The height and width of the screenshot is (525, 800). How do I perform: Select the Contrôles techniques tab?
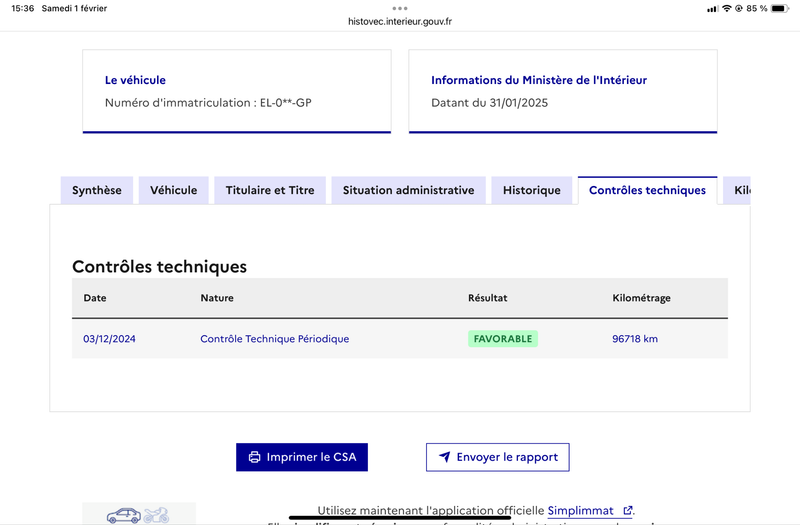pos(647,190)
